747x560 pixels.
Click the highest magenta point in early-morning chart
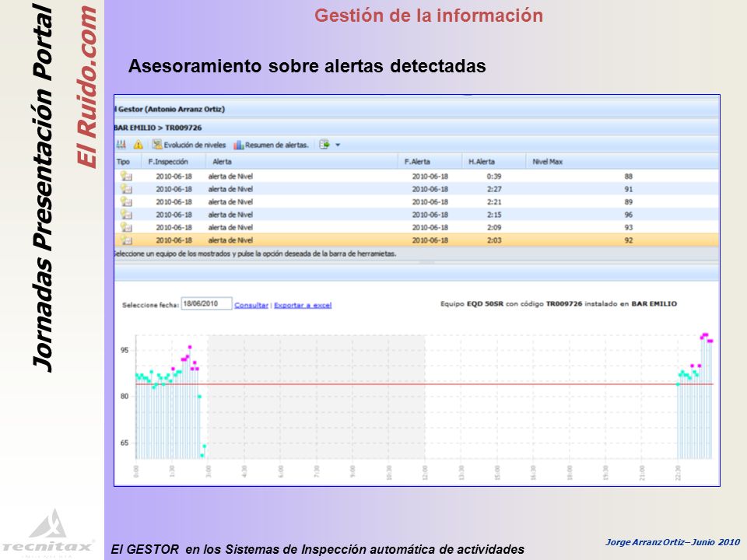click(190, 347)
